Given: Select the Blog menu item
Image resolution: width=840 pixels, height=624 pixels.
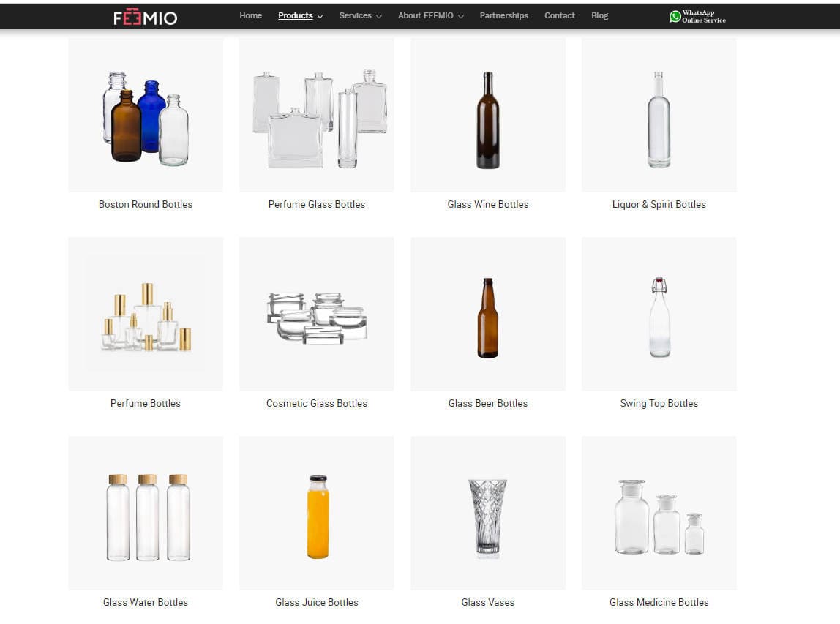Looking at the screenshot, I should [x=599, y=15].
